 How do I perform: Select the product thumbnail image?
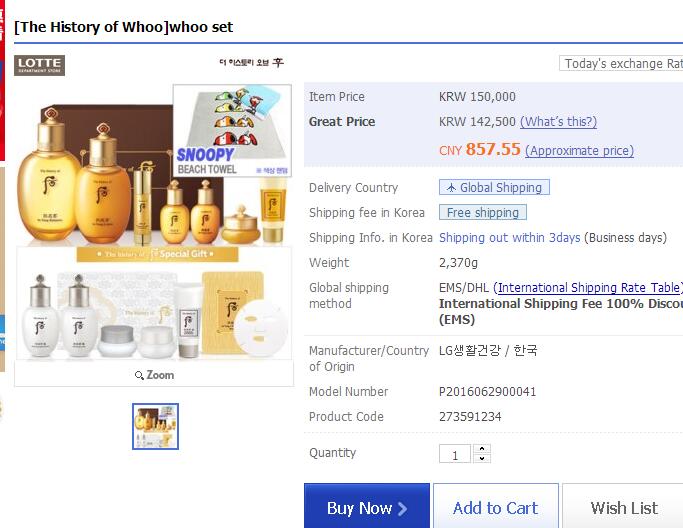click(156, 426)
